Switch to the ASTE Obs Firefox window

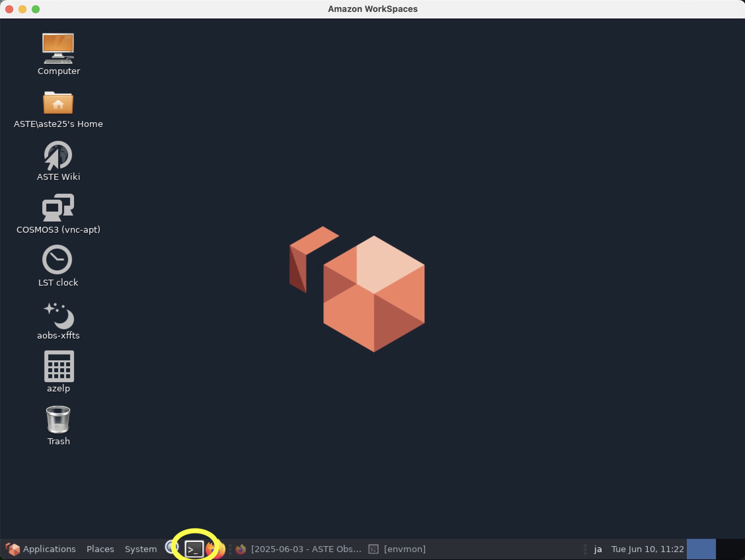click(x=299, y=549)
